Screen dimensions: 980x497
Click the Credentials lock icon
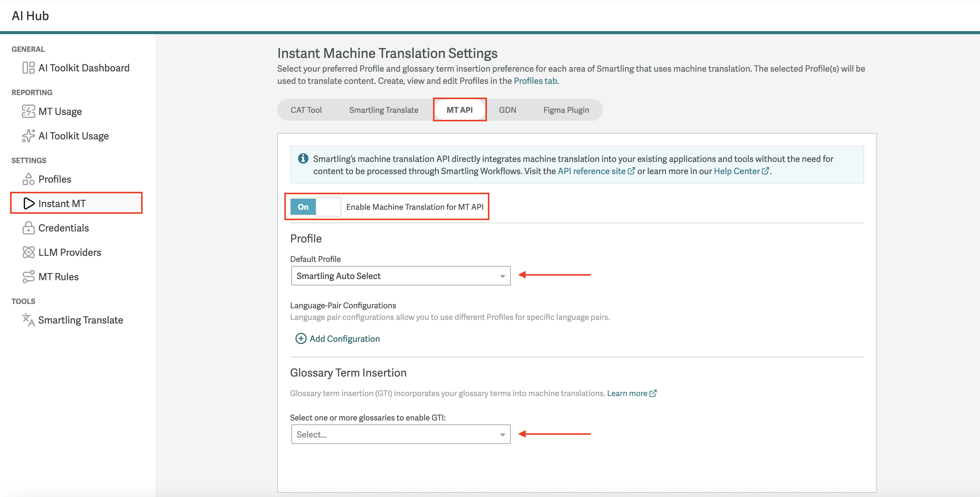28,227
